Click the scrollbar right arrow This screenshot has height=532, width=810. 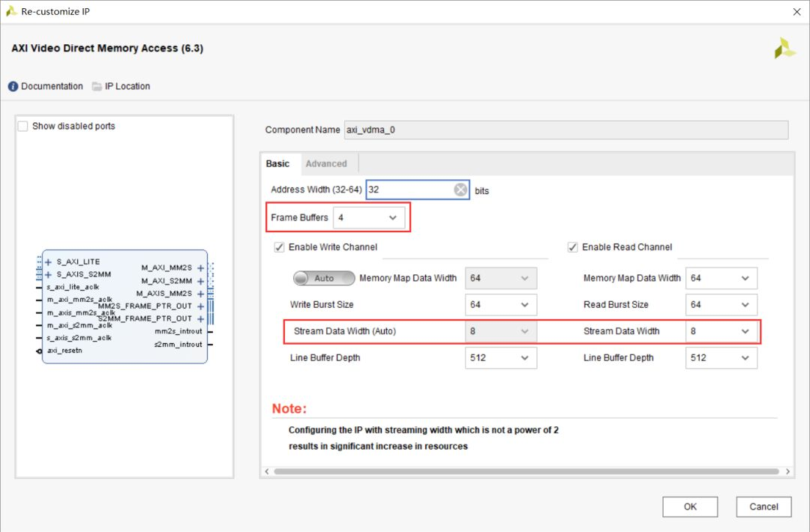(x=787, y=471)
